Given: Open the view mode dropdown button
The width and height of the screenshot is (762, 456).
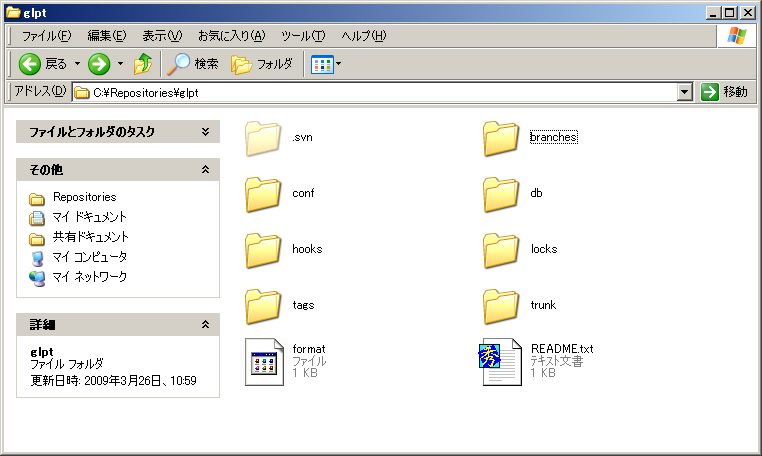Looking at the screenshot, I should click(326, 64).
